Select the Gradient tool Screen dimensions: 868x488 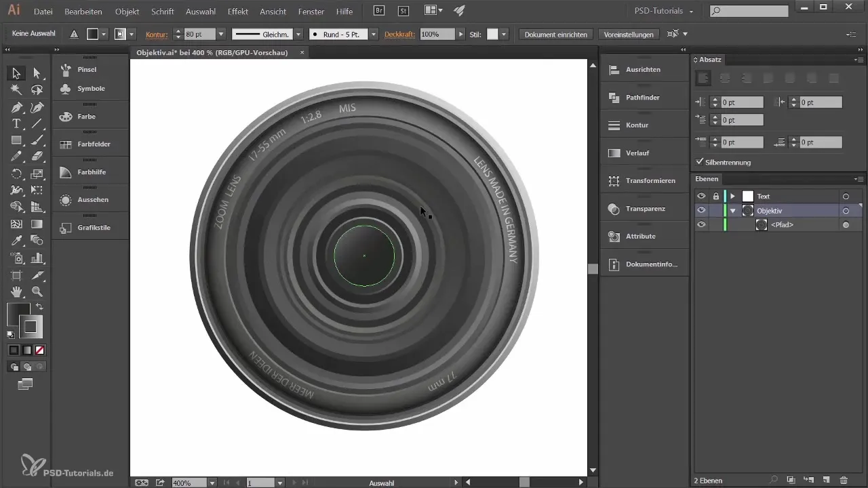[x=37, y=224]
